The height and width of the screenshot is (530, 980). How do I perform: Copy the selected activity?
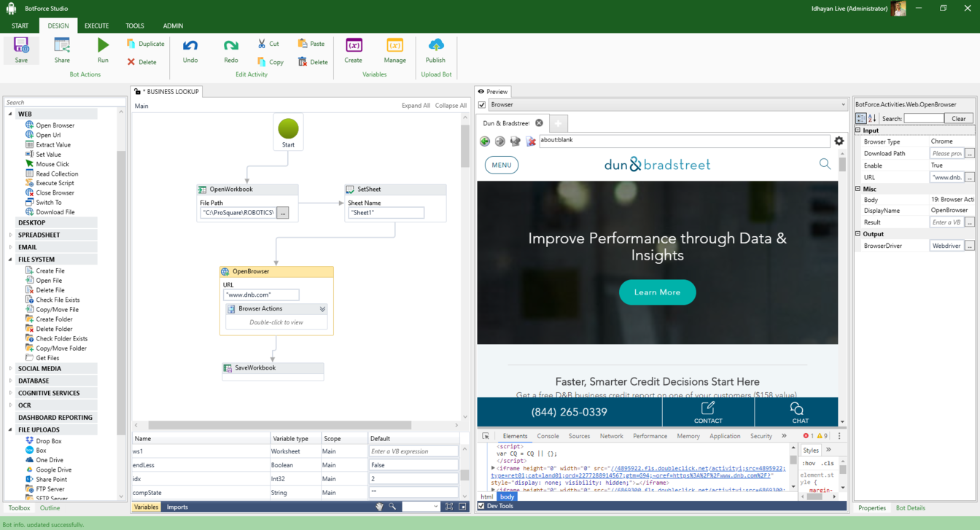coord(270,62)
